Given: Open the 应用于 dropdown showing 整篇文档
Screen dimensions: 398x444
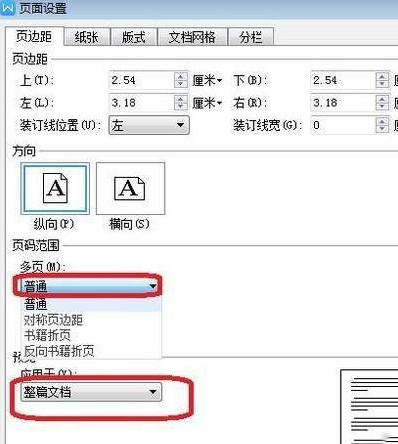Looking at the screenshot, I should [x=91, y=392].
